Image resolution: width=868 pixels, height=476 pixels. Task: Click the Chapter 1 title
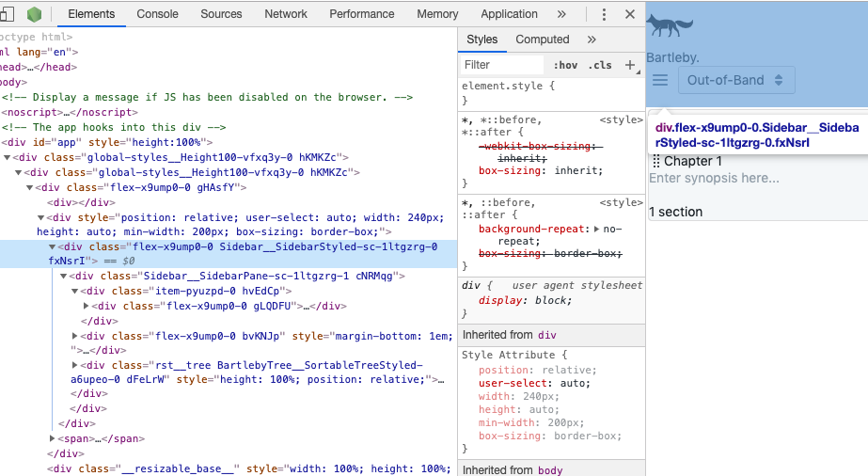(692, 161)
